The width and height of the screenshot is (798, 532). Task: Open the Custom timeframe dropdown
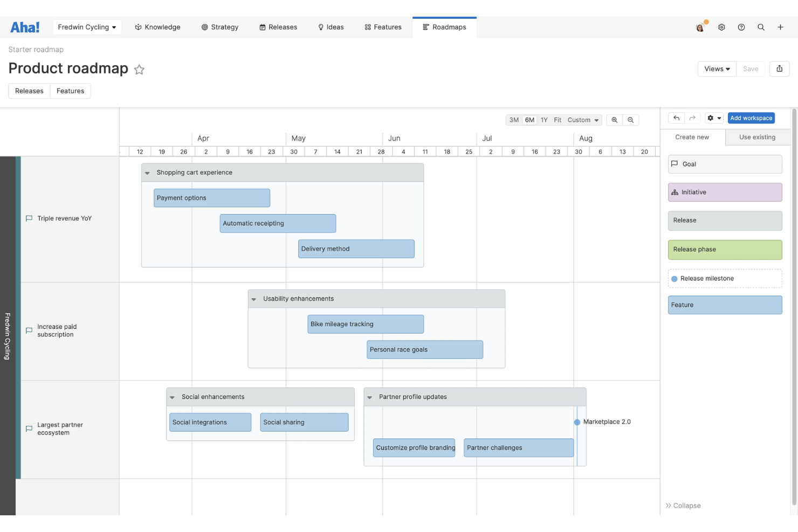(x=583, y=120)
